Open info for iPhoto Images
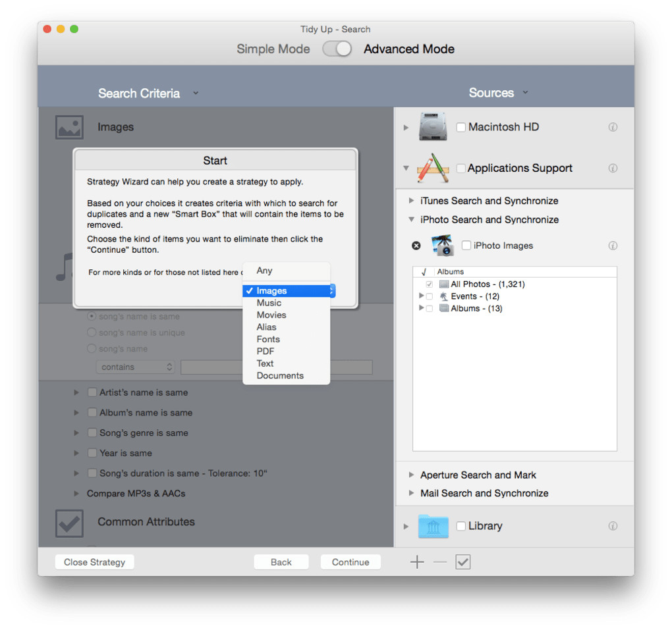This screenshot has height=630, width=672. tap(613, 246)
